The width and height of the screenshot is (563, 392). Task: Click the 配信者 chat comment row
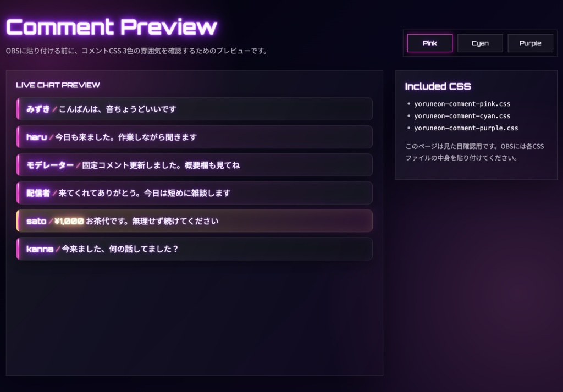(x=195, y=193)
